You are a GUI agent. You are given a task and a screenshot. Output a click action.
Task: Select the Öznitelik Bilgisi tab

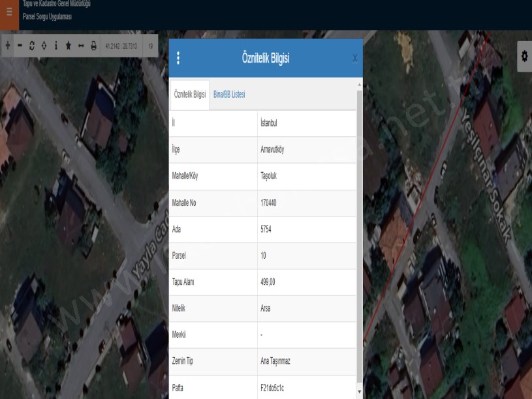[x=190, y=95]
